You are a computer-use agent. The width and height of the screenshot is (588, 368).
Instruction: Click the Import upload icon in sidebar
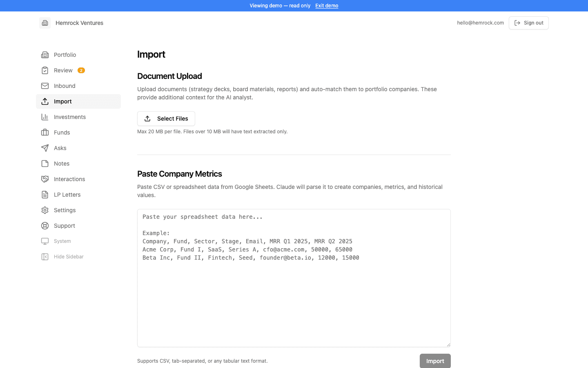click(45, 101)
